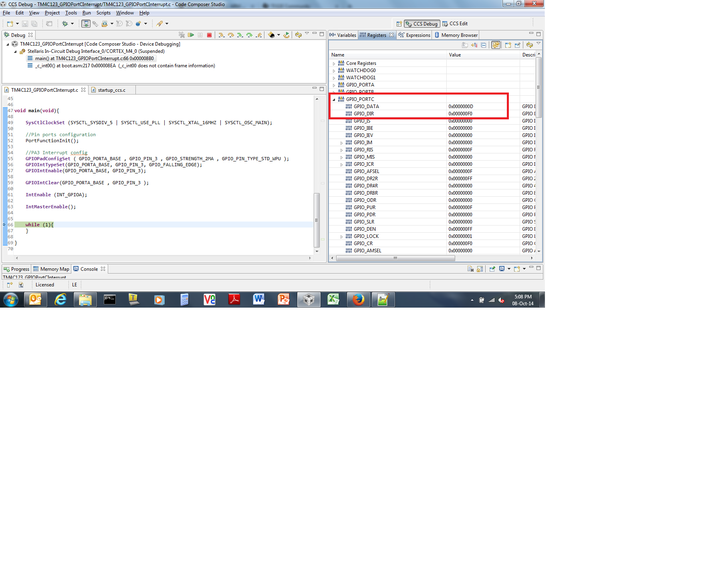Click the Load program icon
This screenshot has width=718, height=588.
pyautogui.click(x=105, y=24)
